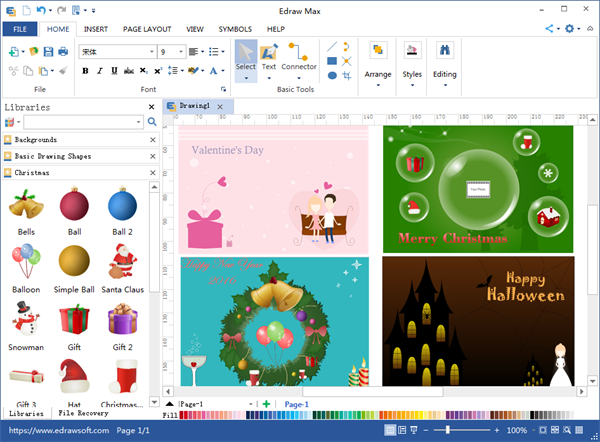
Task: Switch to the PAGE LAYOUT tab
Action: (148, 30)
